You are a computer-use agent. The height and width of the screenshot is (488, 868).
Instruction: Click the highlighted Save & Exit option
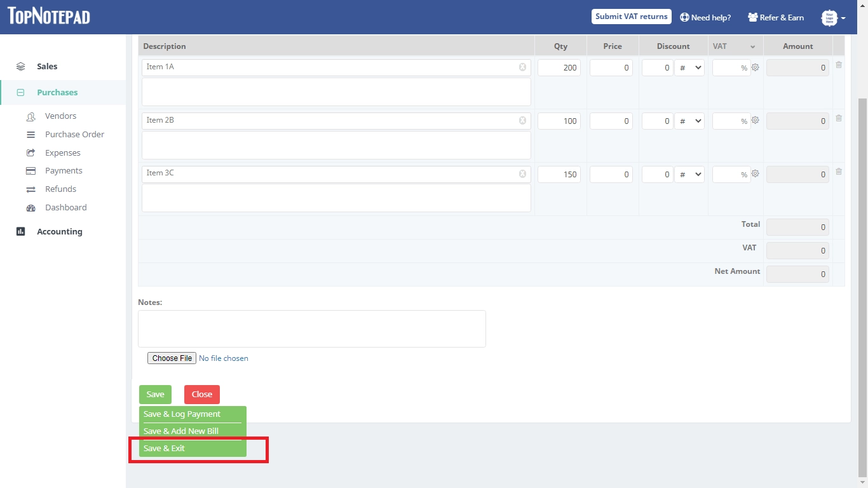(x=164, y=448)
